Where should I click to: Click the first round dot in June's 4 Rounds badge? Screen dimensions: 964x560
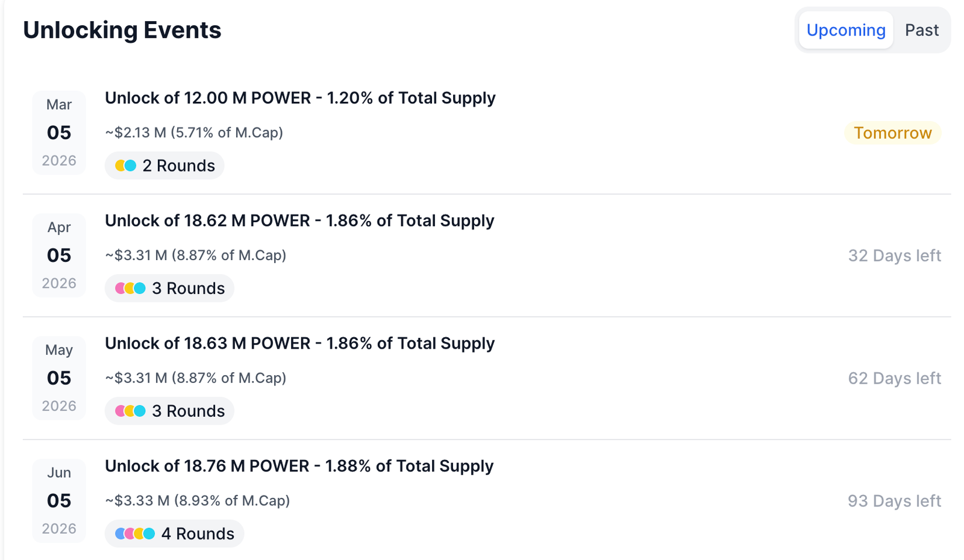(x=120, y=533)
